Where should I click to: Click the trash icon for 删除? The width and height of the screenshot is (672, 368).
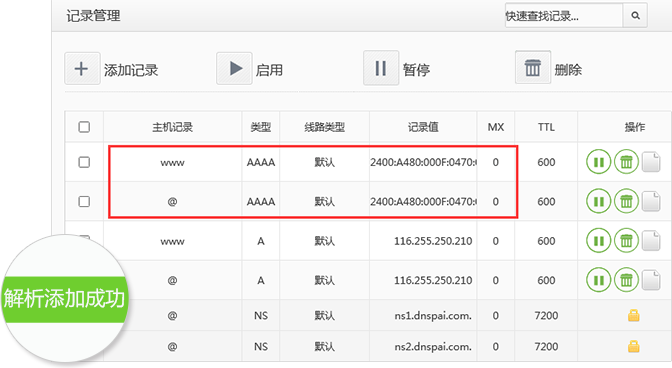pos(533,68)
